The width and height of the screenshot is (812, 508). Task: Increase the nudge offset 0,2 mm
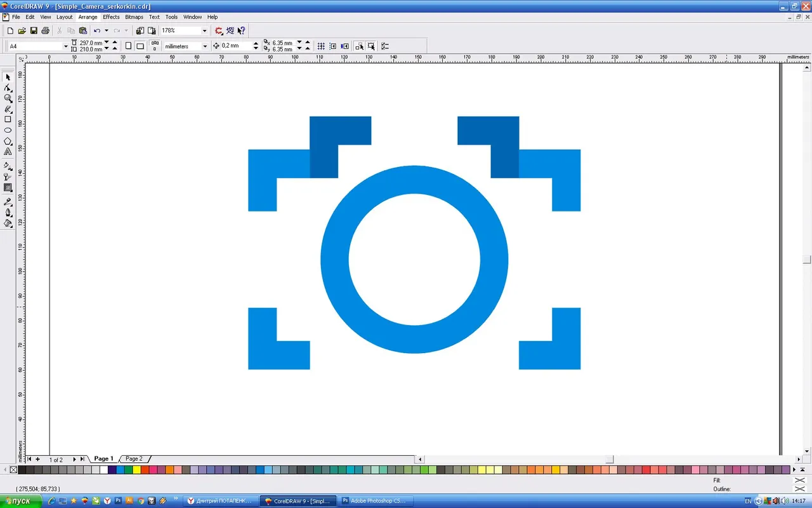tap(256, 44)
